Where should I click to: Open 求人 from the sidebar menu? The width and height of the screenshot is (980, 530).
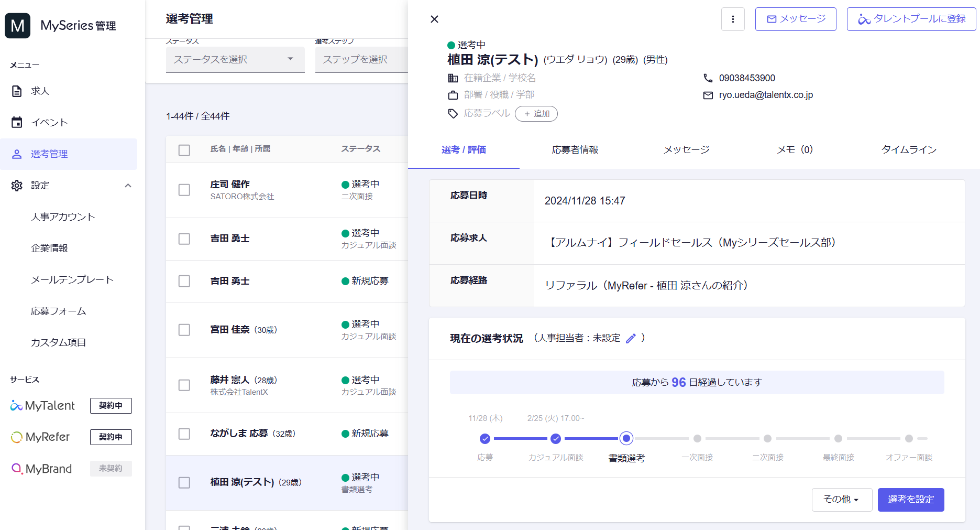pyautogui.click(x=40, y=91)
